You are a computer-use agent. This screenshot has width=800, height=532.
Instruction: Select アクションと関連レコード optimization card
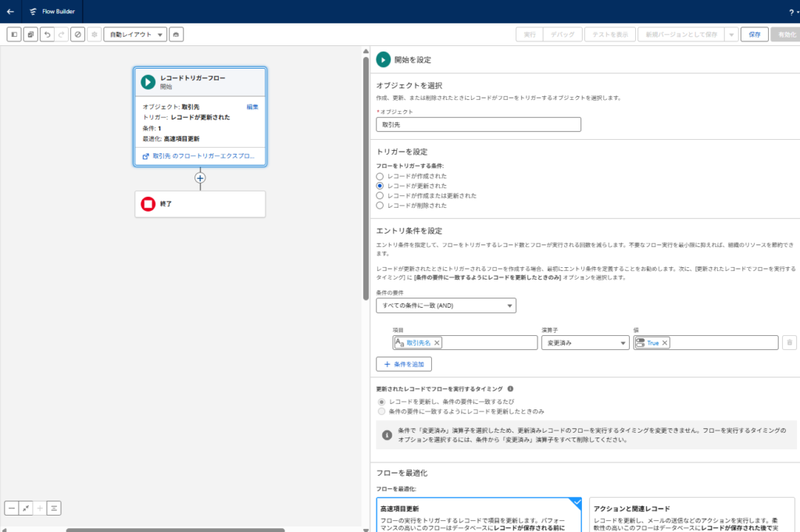point(692,515)
